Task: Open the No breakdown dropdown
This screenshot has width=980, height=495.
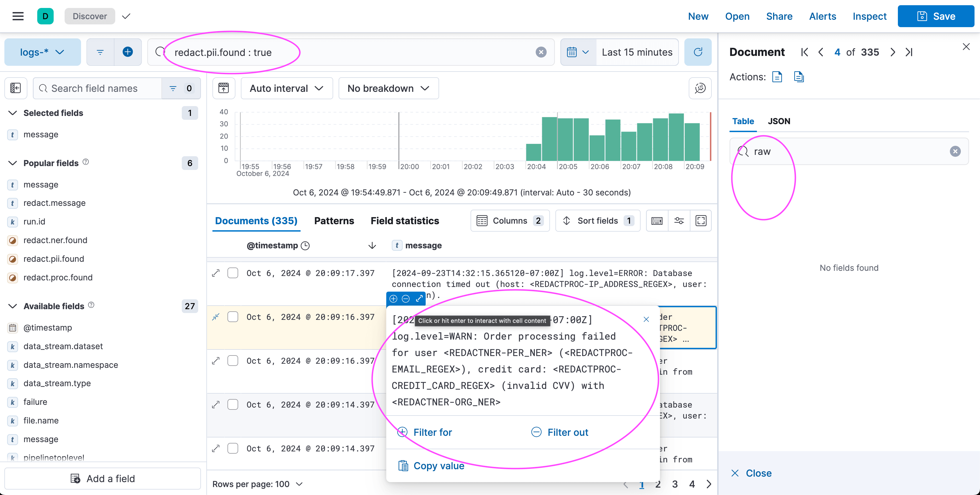Action: point(388,88)
